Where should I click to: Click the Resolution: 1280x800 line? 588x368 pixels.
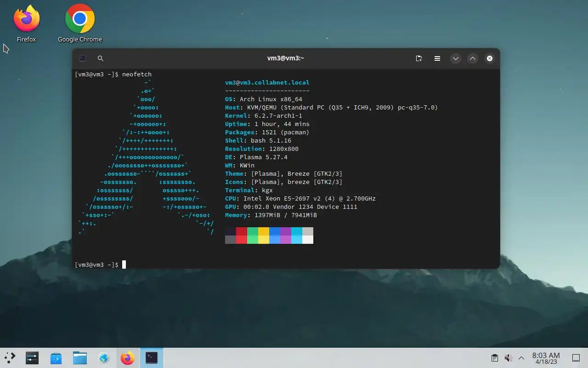click(262, 149)
